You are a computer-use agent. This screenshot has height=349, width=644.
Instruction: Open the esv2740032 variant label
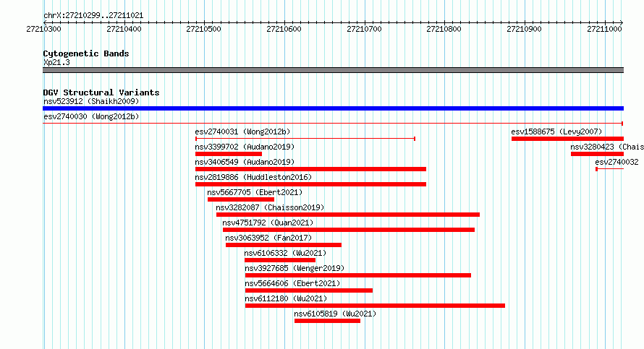tap(617, 162)
